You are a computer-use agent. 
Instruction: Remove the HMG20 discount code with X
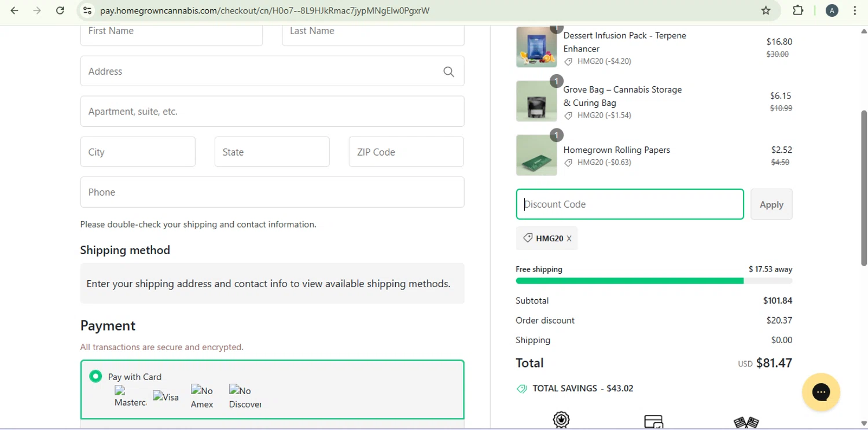[569, 238]
